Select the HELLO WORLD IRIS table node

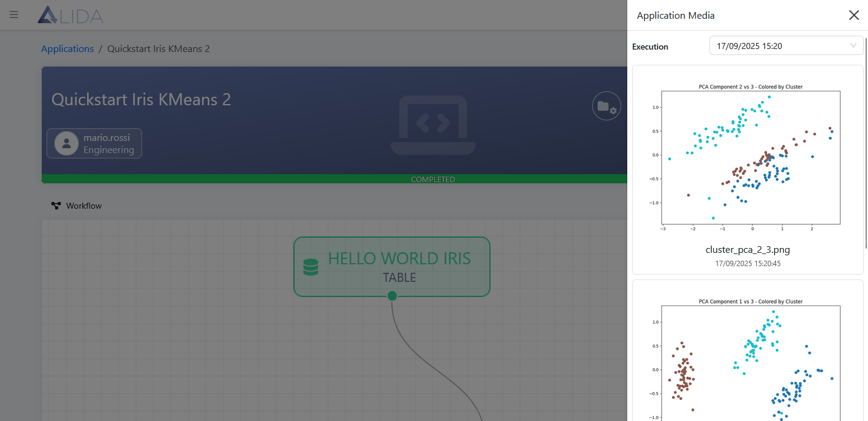[x=392, y=267]
